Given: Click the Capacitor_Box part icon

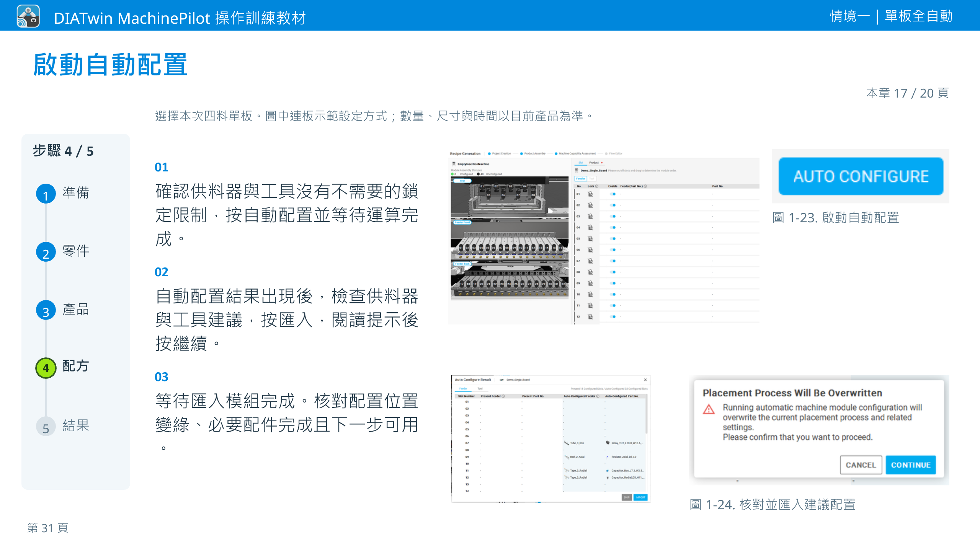Looking at the screenshot, I should pos(608,471).
